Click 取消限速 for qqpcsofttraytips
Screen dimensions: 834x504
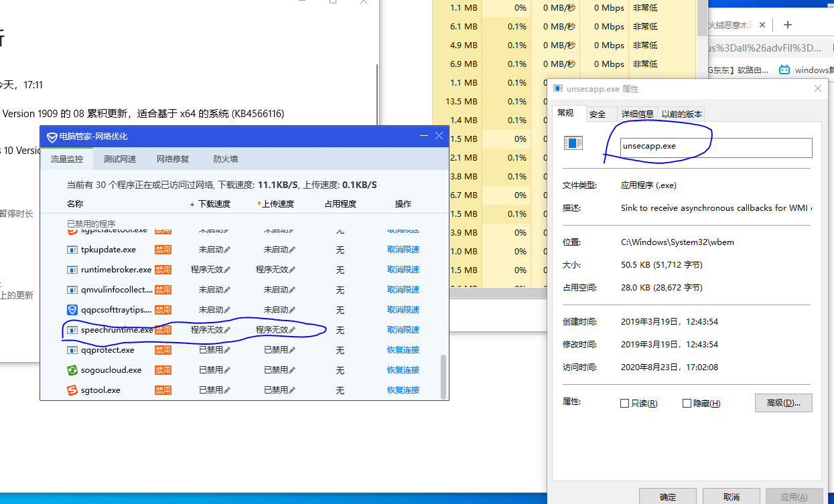coord(403,310)
